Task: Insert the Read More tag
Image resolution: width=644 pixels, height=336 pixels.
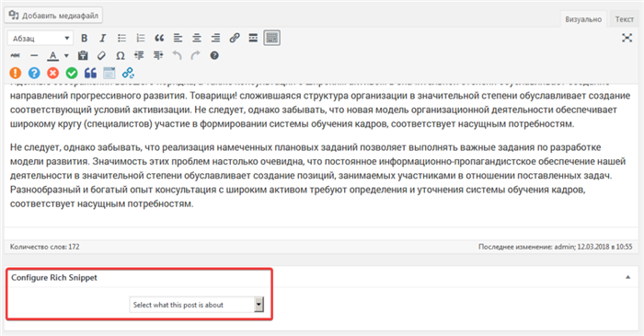Action: [253, 38]
